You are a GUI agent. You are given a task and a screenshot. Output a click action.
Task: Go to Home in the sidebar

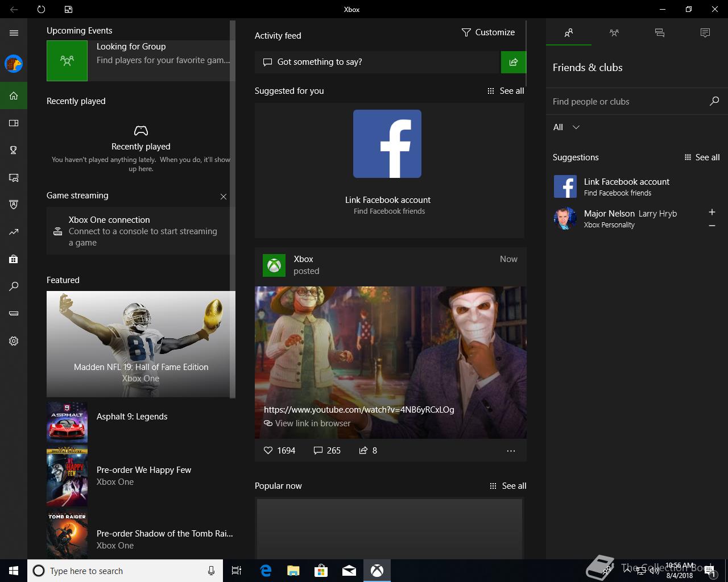click(14, 95)
